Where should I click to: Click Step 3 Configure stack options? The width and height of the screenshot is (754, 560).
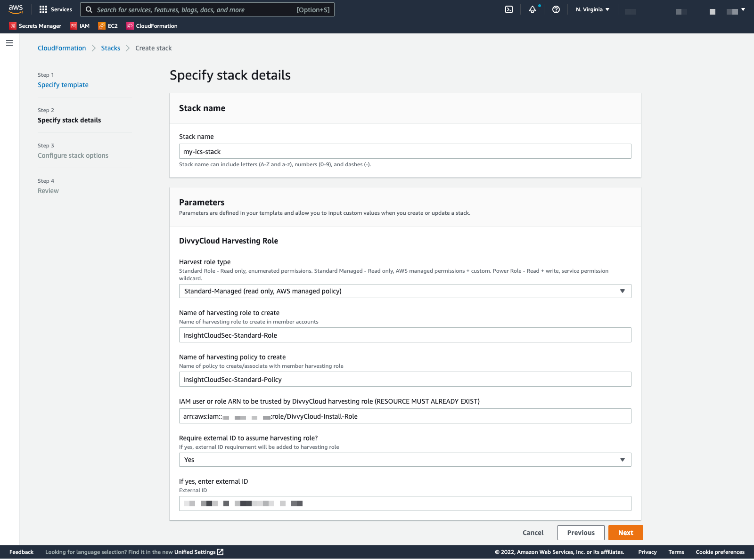pyautogui.click(x=73, y=155)
